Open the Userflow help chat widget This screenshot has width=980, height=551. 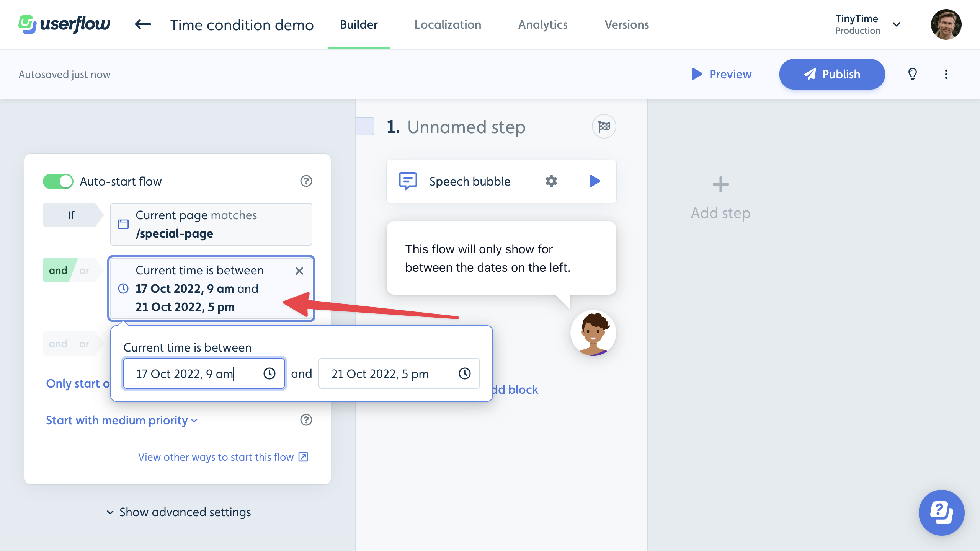coord(942,513)
